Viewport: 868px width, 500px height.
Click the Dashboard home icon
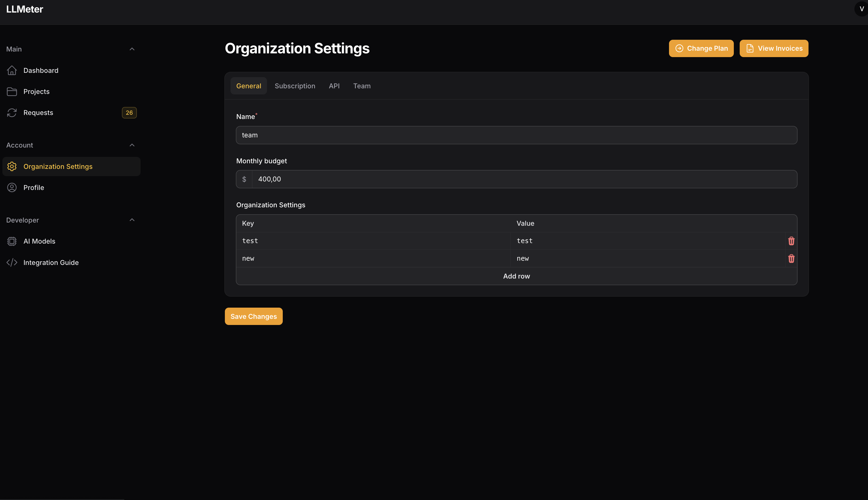[x=12, y=70]
